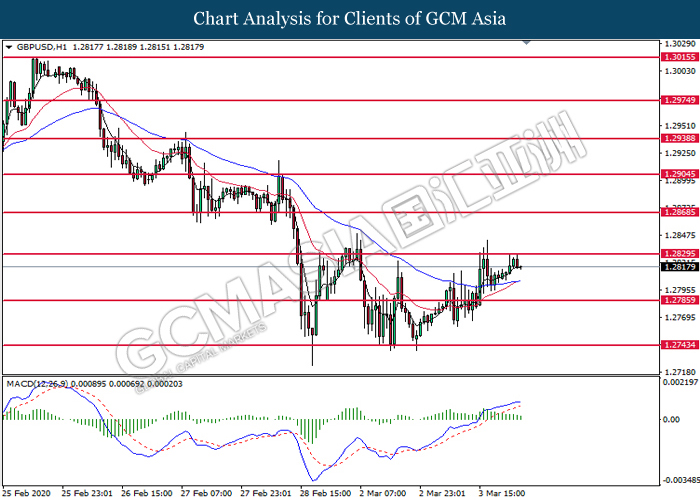Click the 1.29388 price level label
Image resolution: width=700 pixels, height=500 pixels.
[x=679, y=138]
